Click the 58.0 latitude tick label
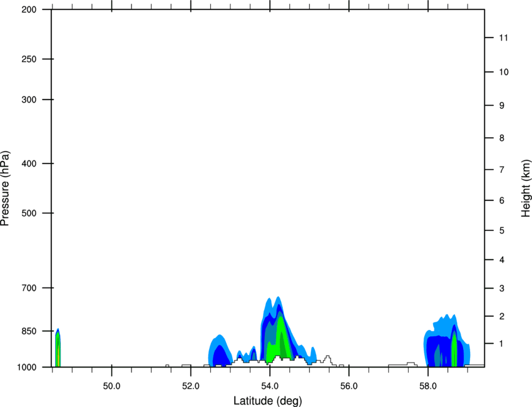This screenshot has height=407, width=532. click(428, 386)
